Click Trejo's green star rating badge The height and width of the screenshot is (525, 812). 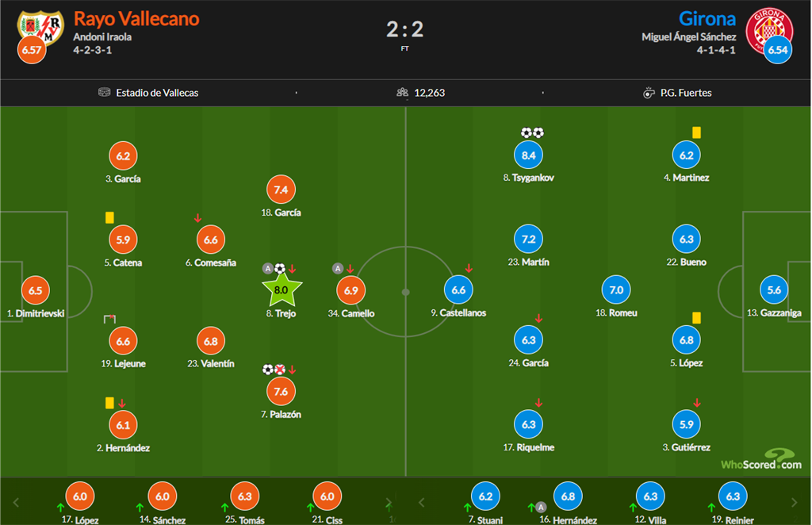[x=281, y=290]
